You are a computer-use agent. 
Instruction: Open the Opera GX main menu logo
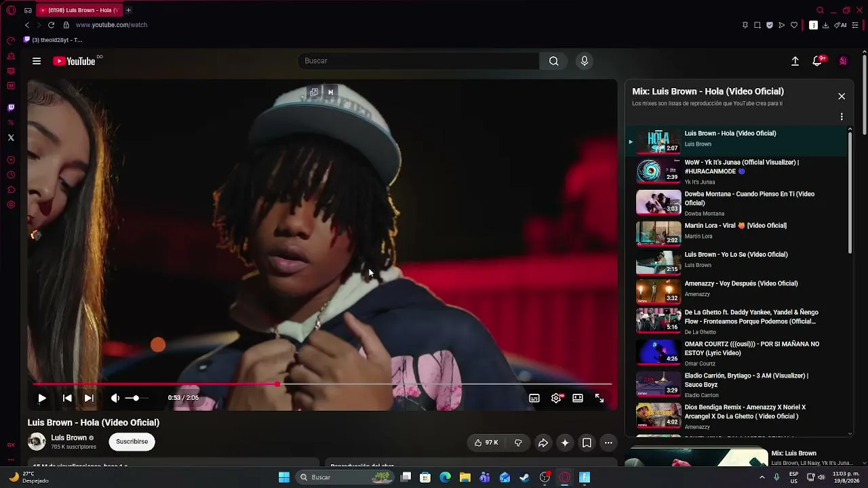click(11, 10)
